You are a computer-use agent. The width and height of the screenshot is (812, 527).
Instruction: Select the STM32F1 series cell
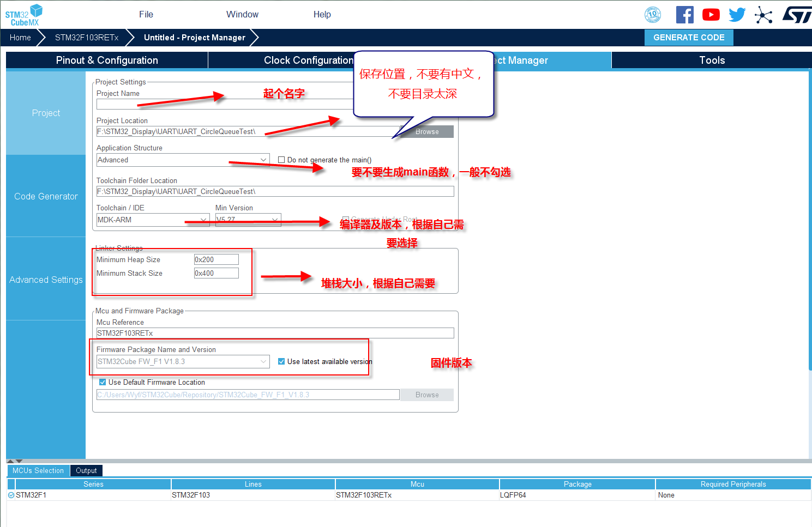pyautogui.click(x=93, y=495)
